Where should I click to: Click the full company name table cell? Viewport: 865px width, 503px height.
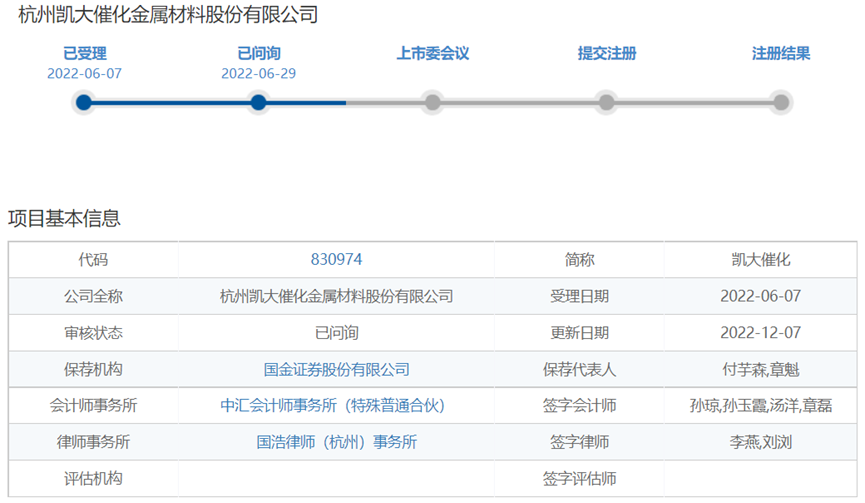(337, 296)
